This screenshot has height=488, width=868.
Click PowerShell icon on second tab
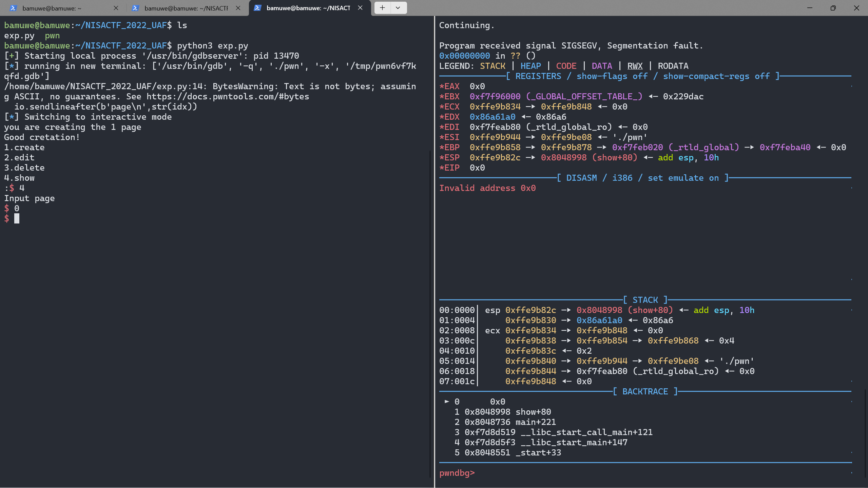click(x=135, y=8)
